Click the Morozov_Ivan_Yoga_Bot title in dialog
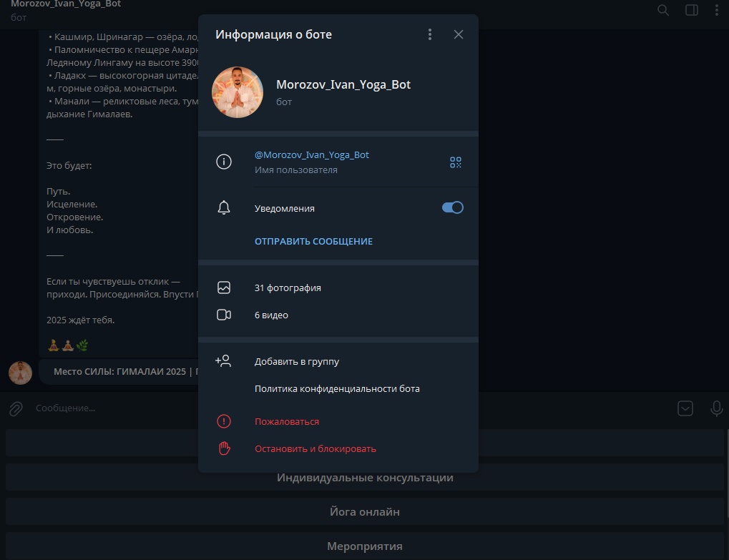 [343, 84]
